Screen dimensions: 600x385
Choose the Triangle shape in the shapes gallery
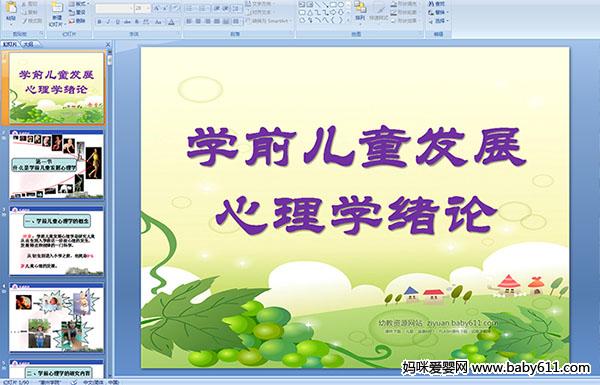coord(310,12)
